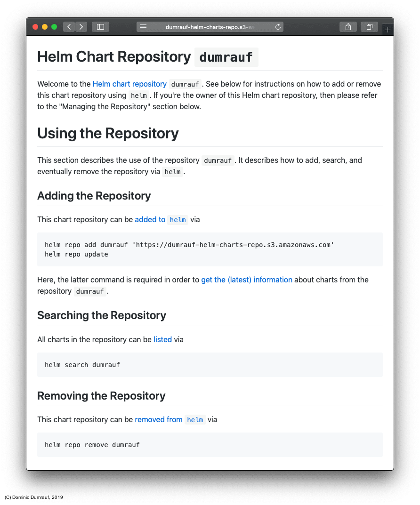Activate Reader View in the address bar
This screenshot has width=420, height=505.
[x=143, y=27]
